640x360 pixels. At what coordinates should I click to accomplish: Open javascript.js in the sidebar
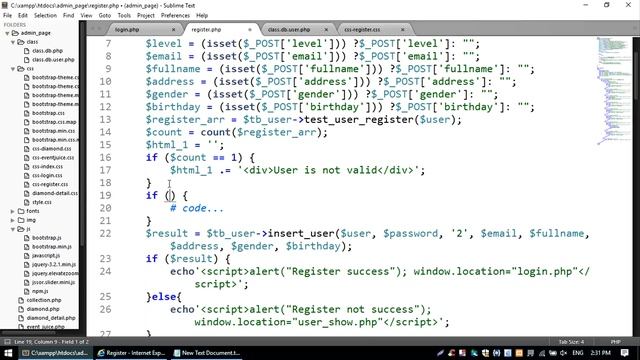[x=46, y=256]
